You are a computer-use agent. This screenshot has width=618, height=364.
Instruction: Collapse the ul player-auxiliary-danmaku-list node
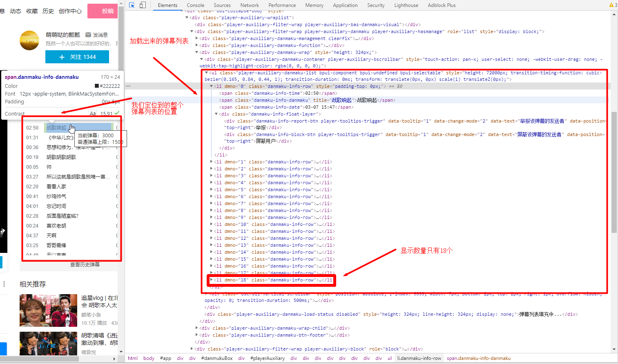(x=207, y=73)
